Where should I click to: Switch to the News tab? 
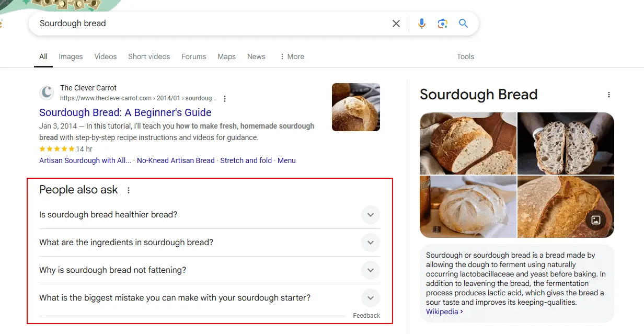click(256, 56)
